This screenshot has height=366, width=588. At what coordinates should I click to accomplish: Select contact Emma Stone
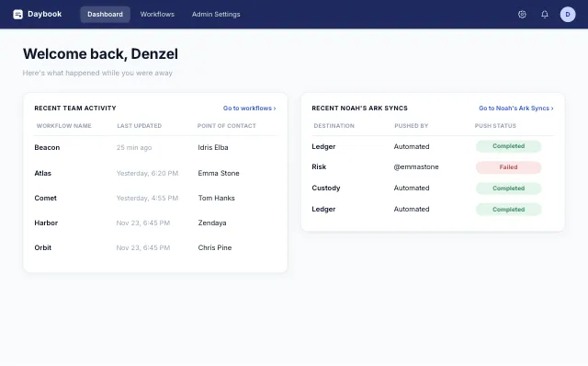219,173
